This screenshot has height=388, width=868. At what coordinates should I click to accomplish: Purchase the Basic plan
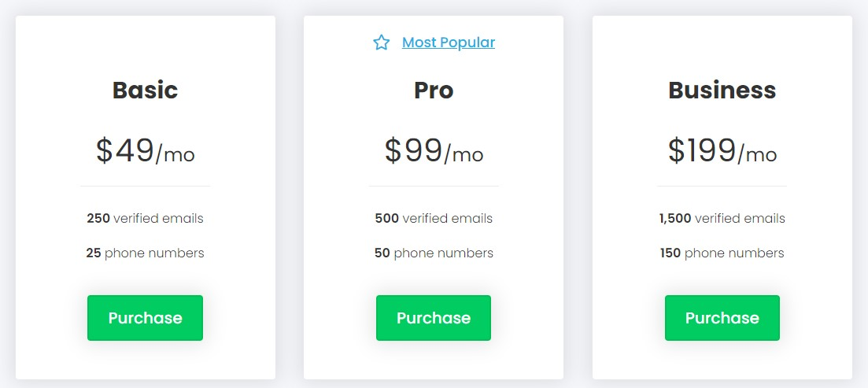[x=145, y=318]
